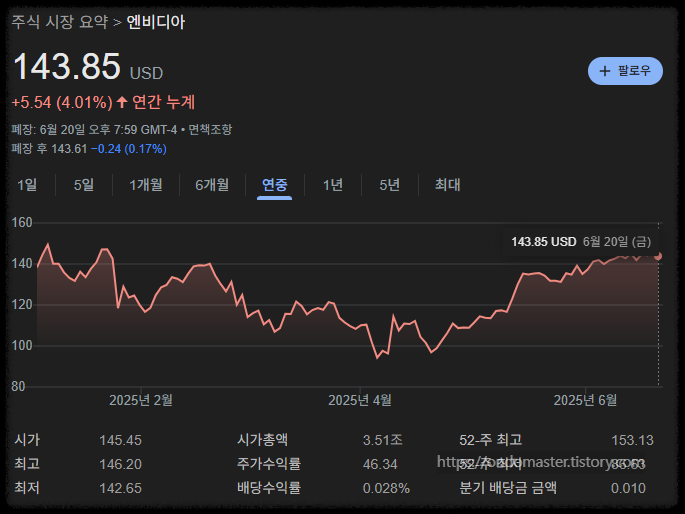The image size is (685, 514).
Task: Click the 160 y-axis label
Action: point(22,223)
